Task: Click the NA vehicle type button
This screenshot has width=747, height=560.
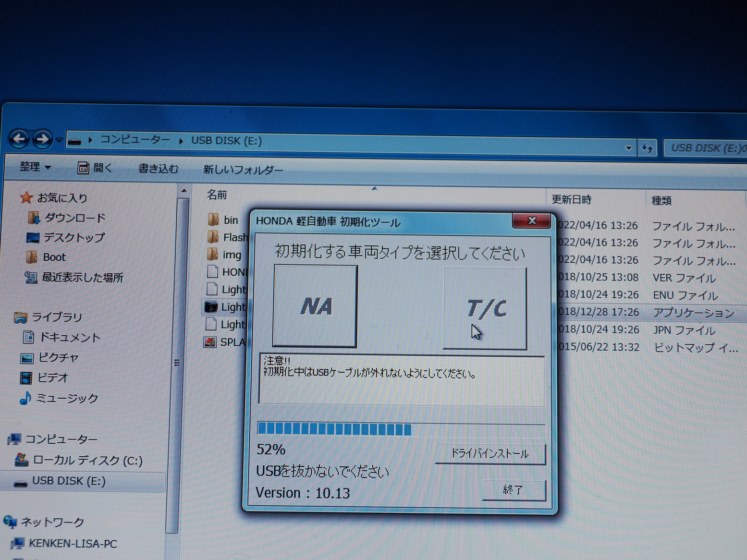Action: 315,305
